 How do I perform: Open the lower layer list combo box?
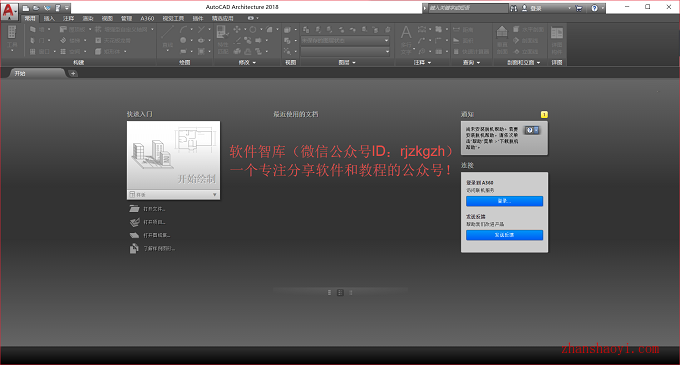coord(345,52)
